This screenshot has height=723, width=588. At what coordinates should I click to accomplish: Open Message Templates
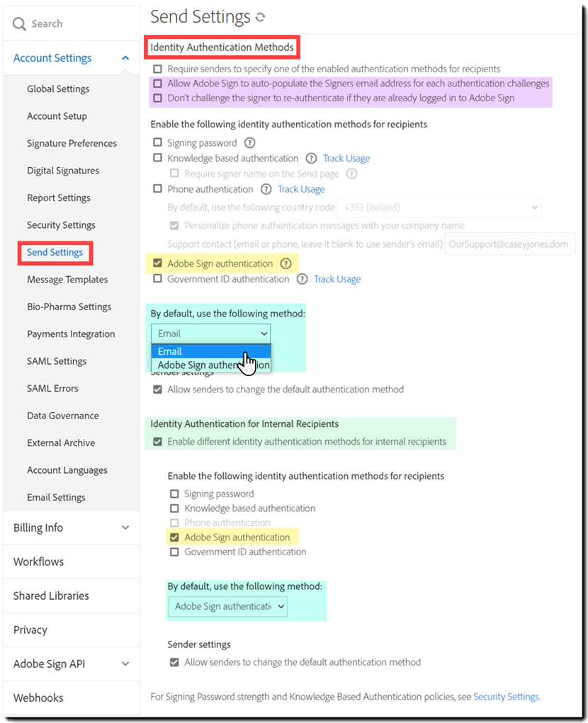pos(67,280)
